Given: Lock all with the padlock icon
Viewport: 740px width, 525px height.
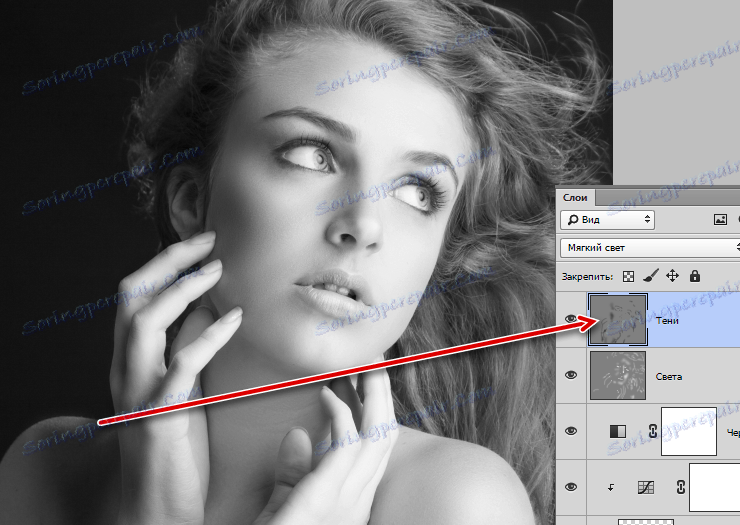Looking at the screenshot, I should (695, 276).
